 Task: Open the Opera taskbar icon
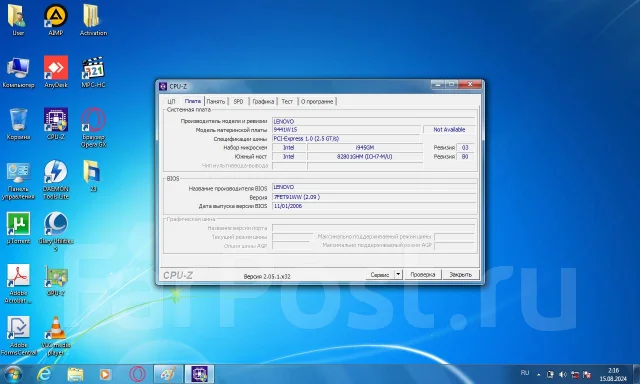tap(137, 374)
